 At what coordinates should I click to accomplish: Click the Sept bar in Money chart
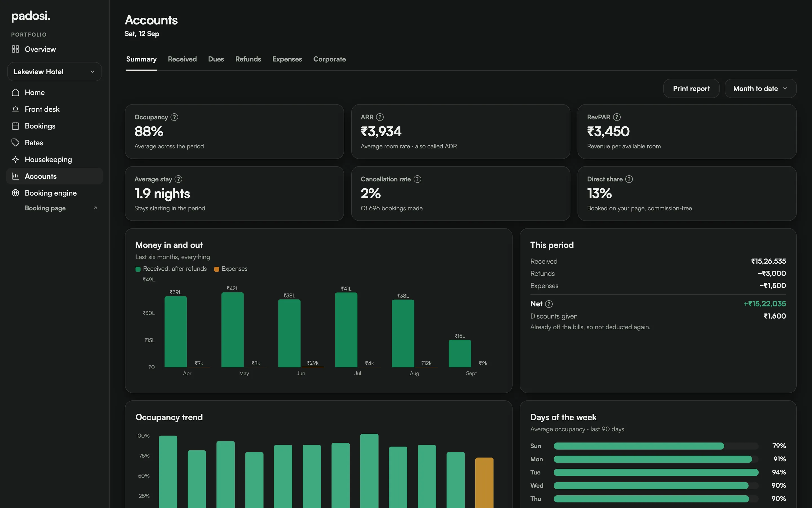460,353
